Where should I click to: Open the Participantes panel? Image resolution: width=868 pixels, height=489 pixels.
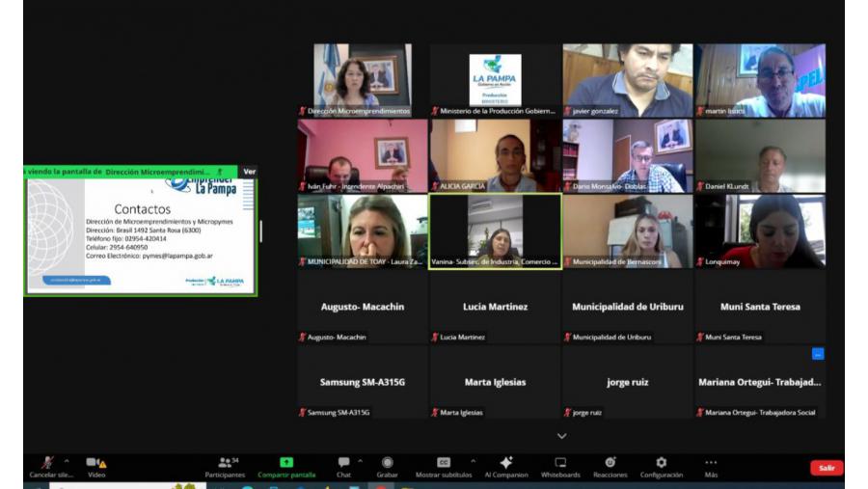tap(226, 467)
